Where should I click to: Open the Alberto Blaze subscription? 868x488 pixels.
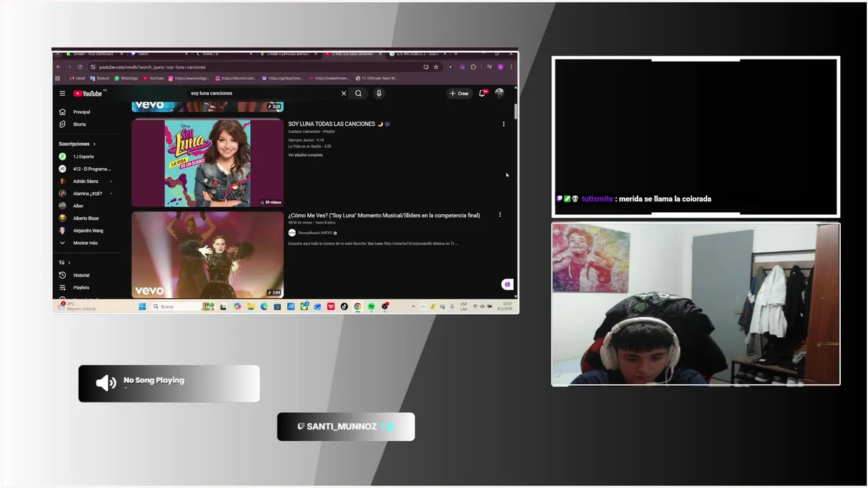85,218
